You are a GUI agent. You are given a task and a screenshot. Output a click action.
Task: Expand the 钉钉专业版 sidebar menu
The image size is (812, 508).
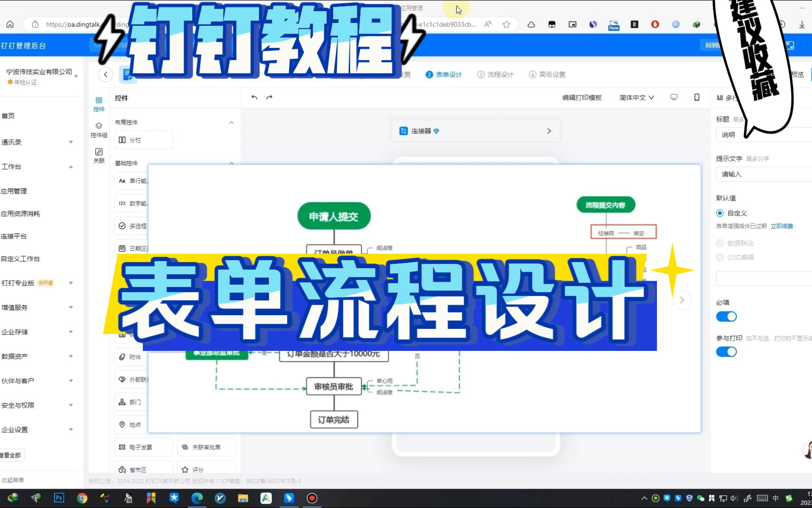[x=71, y=283]
